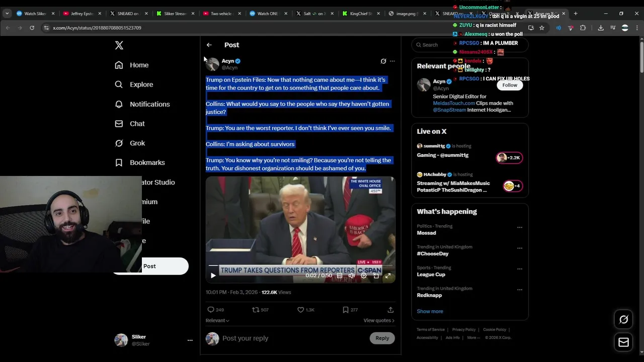Open Grok in the sidebar
This screenshot has height=362, width=644.
pyautogui.click(x=130, y=143)
